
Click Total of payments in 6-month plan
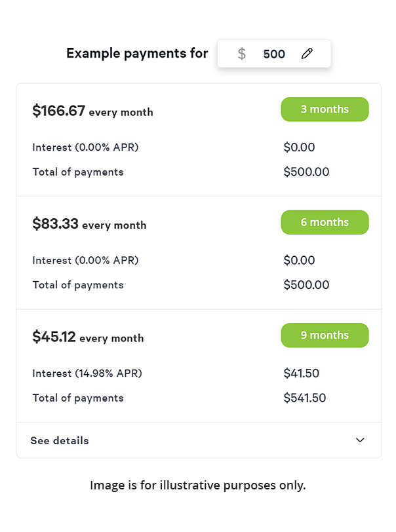[78, 285]
